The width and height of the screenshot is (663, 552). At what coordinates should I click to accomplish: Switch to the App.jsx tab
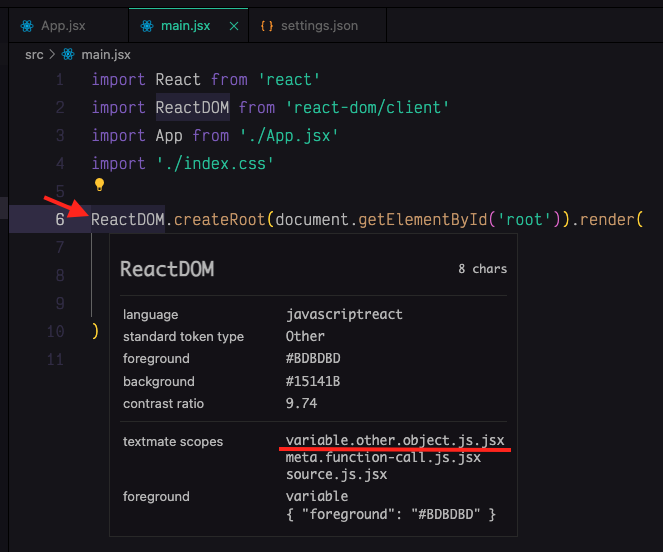[x=62, y=24]
